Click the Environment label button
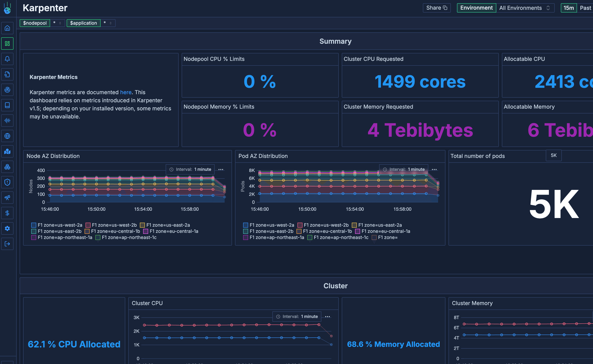 pyautogui.click(x=476, y=8)
